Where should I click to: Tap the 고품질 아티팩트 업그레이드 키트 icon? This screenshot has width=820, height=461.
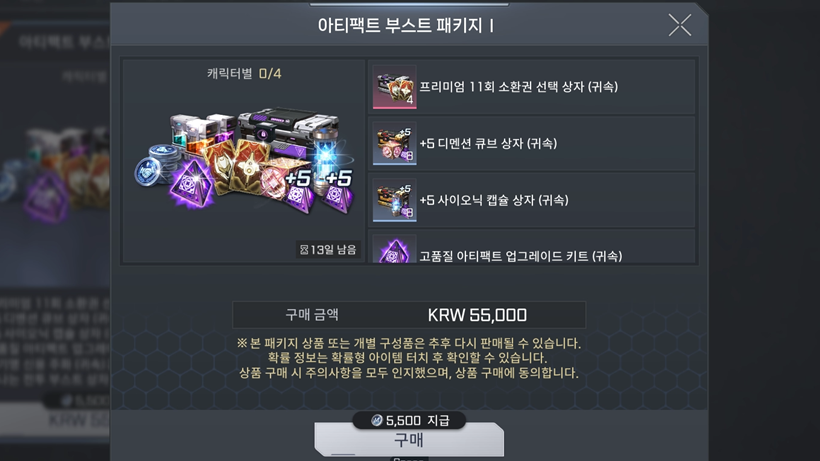(x=395, y=249)
